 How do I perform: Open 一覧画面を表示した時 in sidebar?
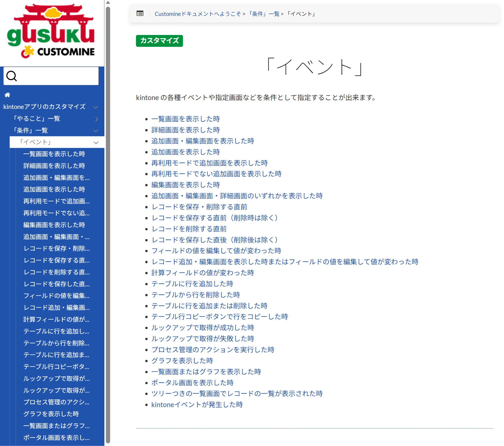coord(54,154)
